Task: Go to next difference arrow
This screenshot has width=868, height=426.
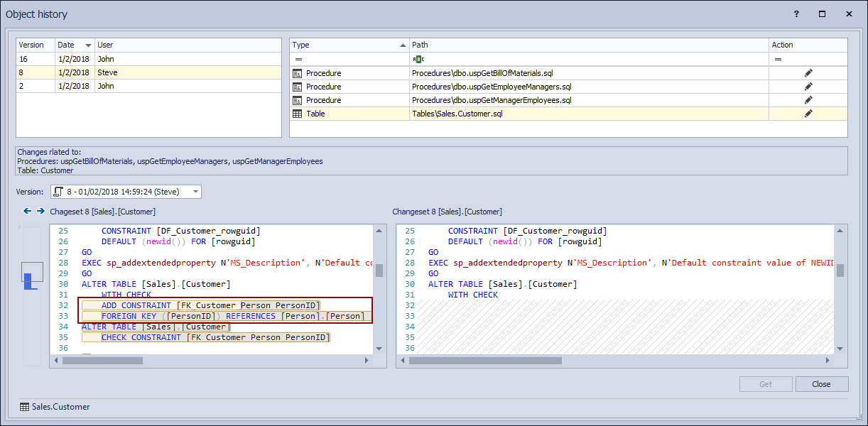Action: click(40, 211)
